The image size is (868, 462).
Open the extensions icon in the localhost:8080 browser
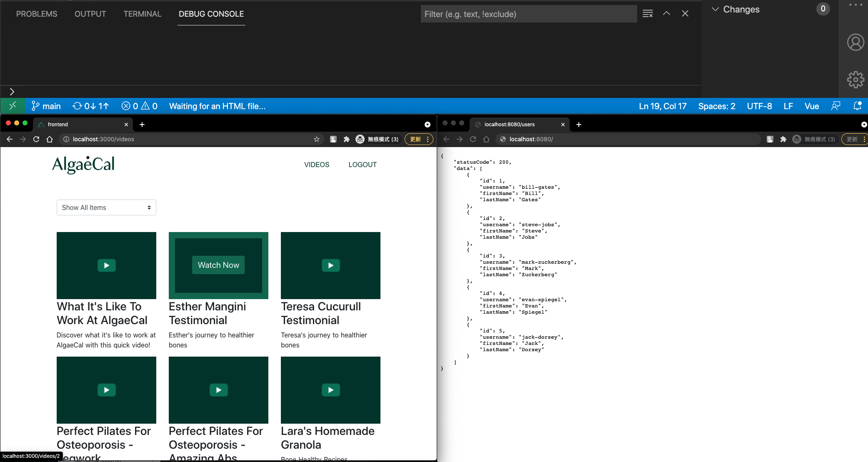(x=783, y=139)
